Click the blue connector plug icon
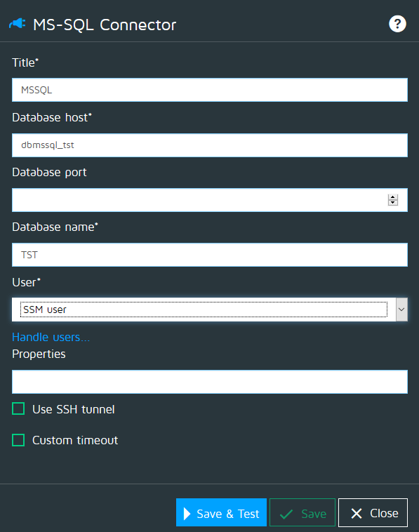This screenshot has width=419, height=532. click(18, 24)
